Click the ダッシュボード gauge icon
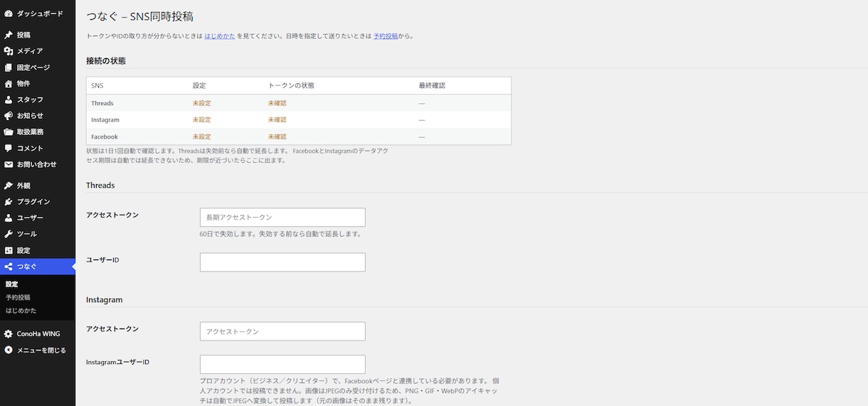Viewport: 868px width, 406px height. [9, 14]
